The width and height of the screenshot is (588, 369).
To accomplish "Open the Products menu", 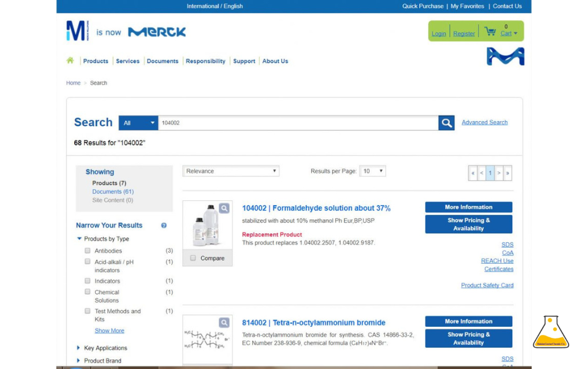I will (96, 61).
